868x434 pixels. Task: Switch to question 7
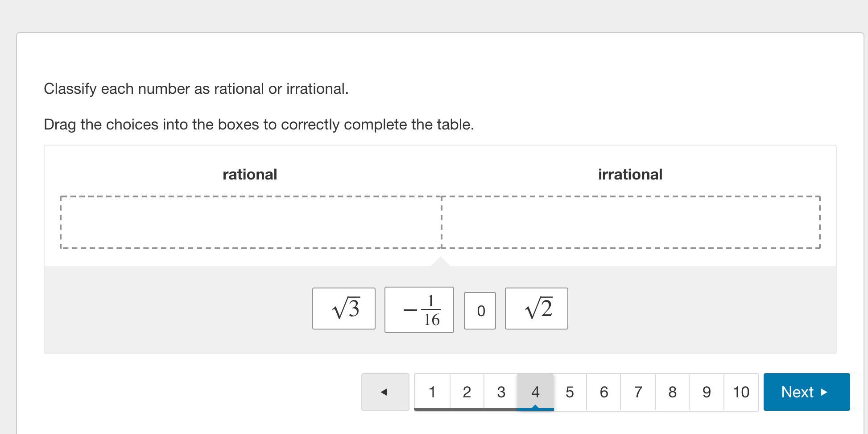(638, 392)
